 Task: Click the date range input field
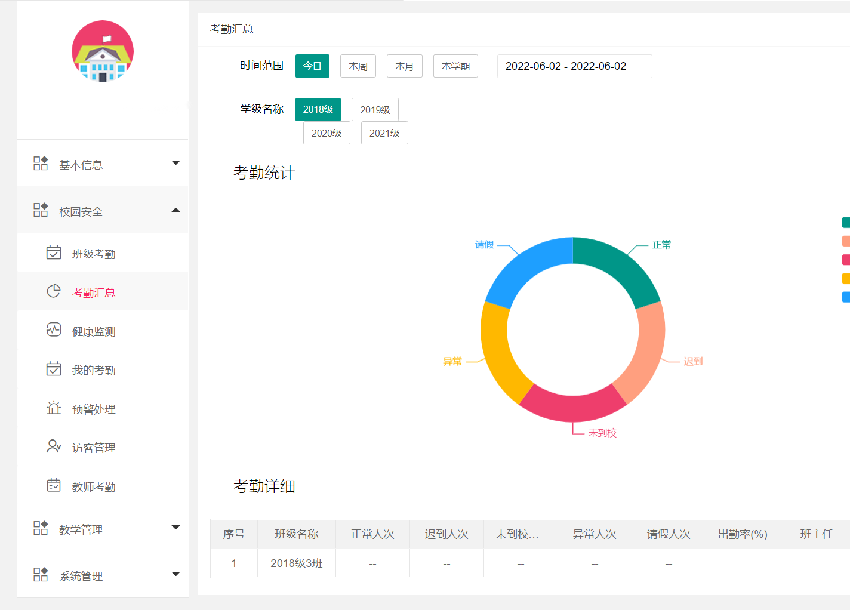574,66
